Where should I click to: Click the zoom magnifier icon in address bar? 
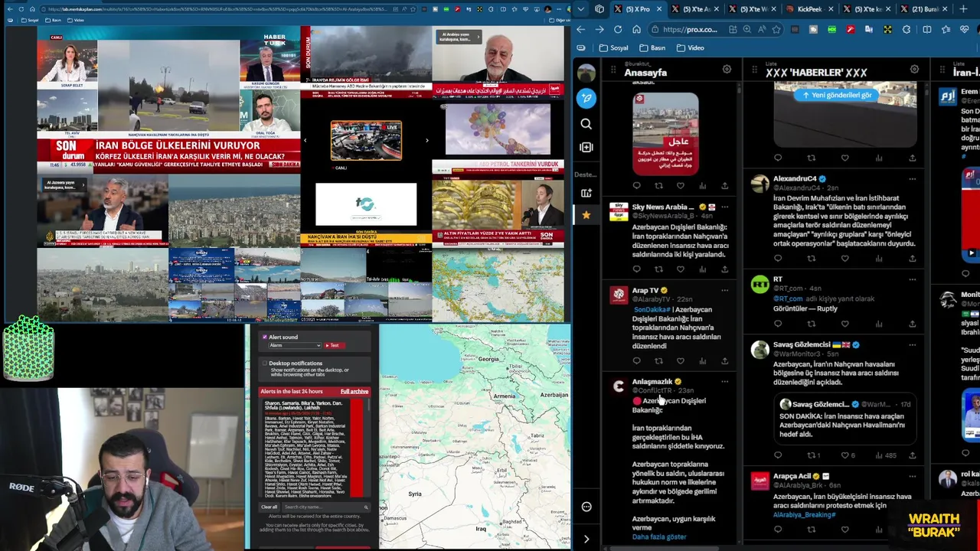(747, 29)
